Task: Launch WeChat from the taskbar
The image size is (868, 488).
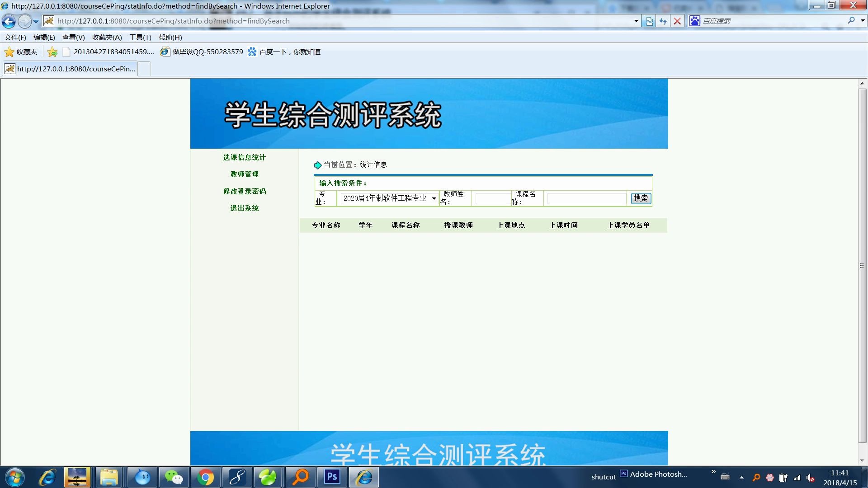Action: [174, 477]
